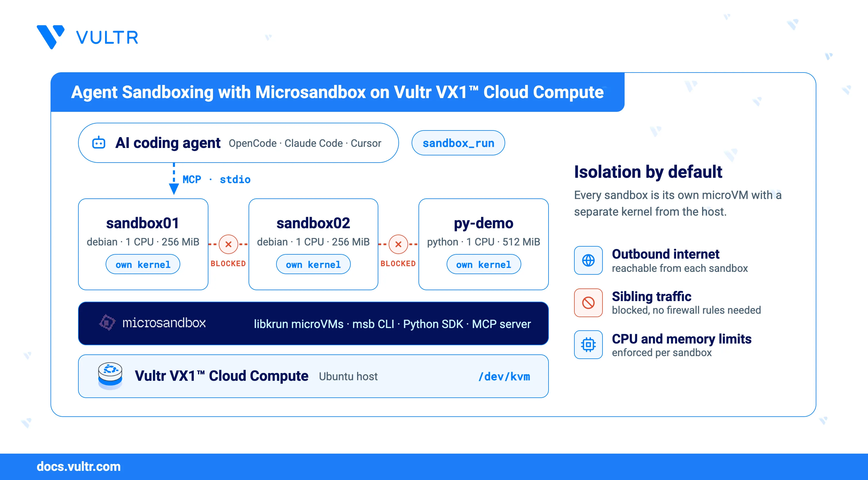This screenshot has width=868, height=480.
Task: Click the /dev/kvm label
Action: click(504, 376)
